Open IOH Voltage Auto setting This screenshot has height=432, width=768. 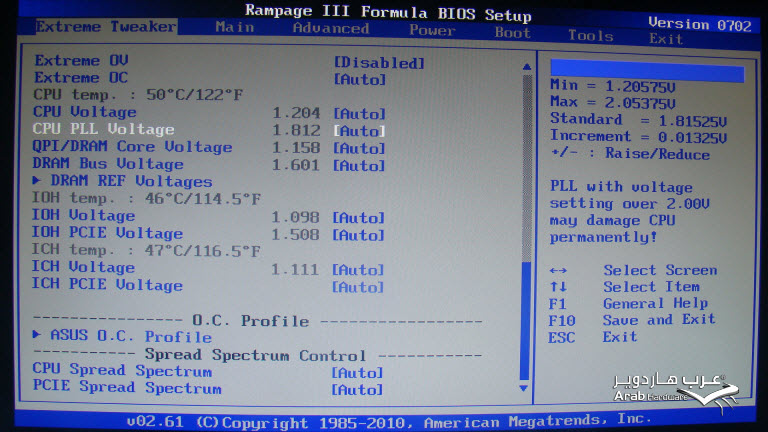359,217
